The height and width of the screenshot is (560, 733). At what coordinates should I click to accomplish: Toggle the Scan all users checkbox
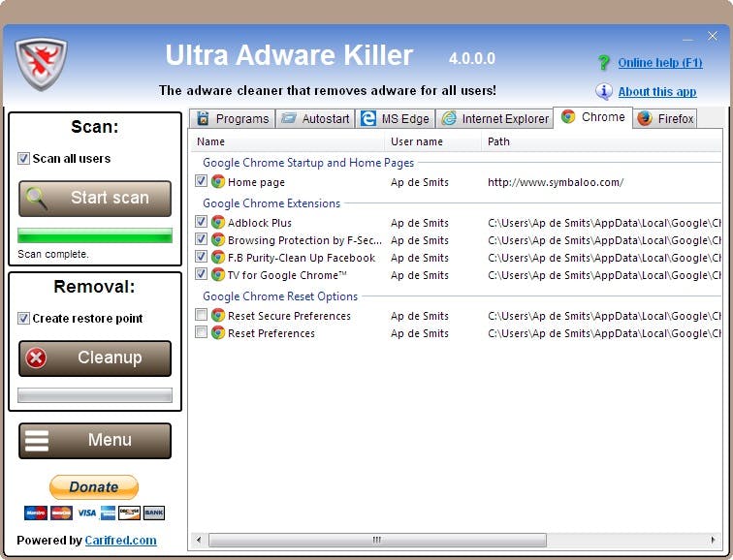(x=23, y=158)
